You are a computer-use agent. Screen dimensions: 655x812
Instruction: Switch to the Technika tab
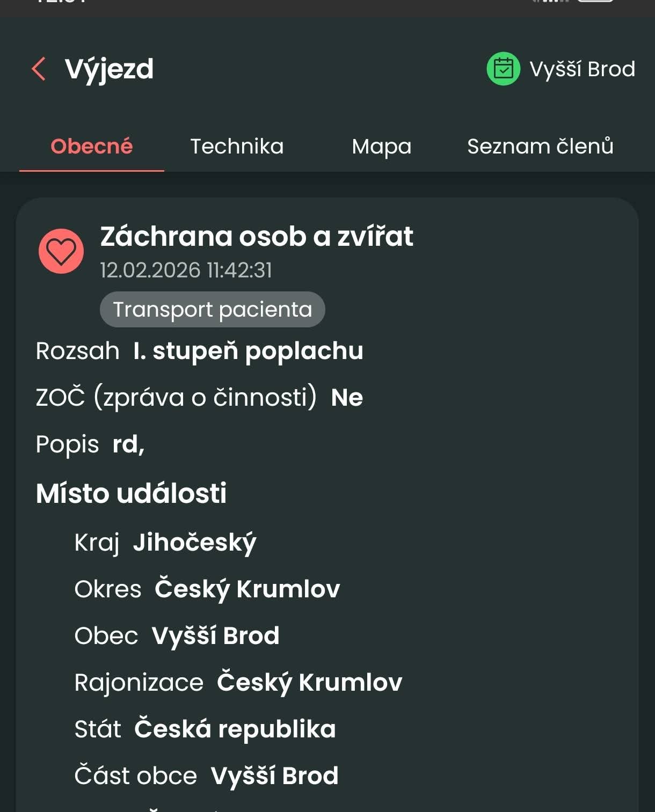click(237, 147)
